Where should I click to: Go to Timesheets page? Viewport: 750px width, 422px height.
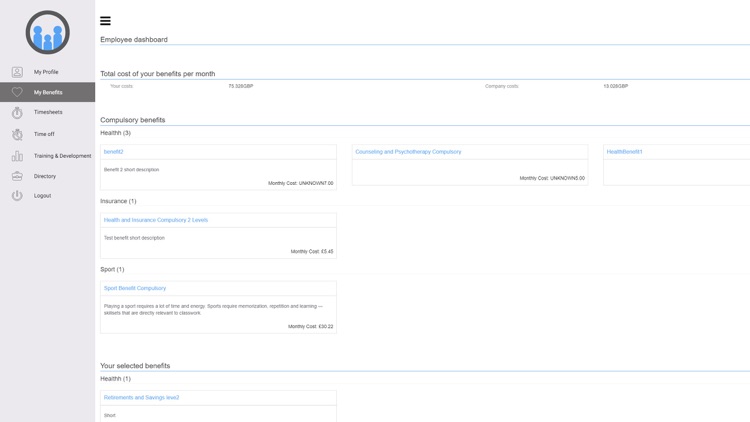48,112
